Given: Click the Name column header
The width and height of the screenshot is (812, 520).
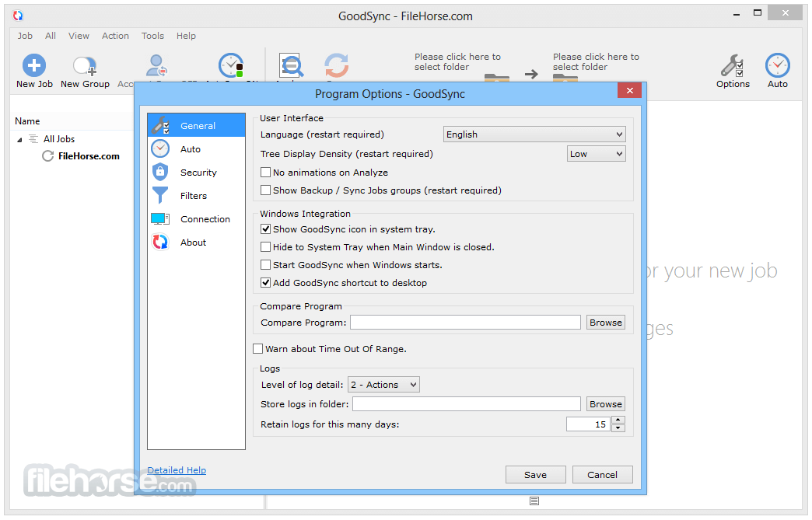Looking at the screenshot, I should pos(27,121).
